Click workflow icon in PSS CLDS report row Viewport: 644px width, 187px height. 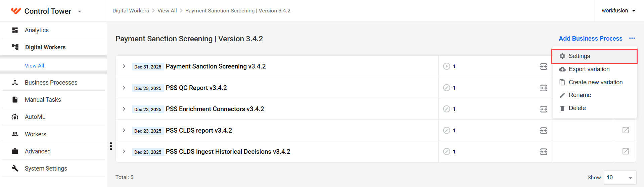(543, 131)
